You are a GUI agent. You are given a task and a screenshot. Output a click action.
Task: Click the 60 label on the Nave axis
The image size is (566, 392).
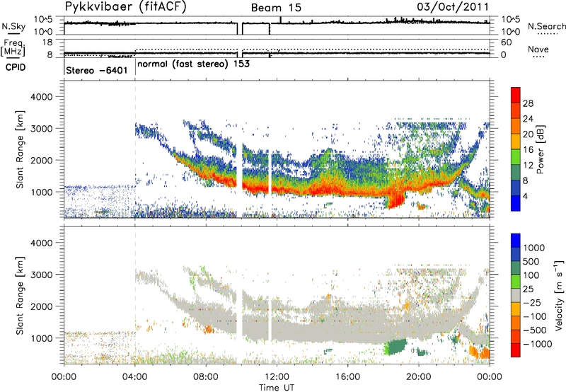click(507, 42)
